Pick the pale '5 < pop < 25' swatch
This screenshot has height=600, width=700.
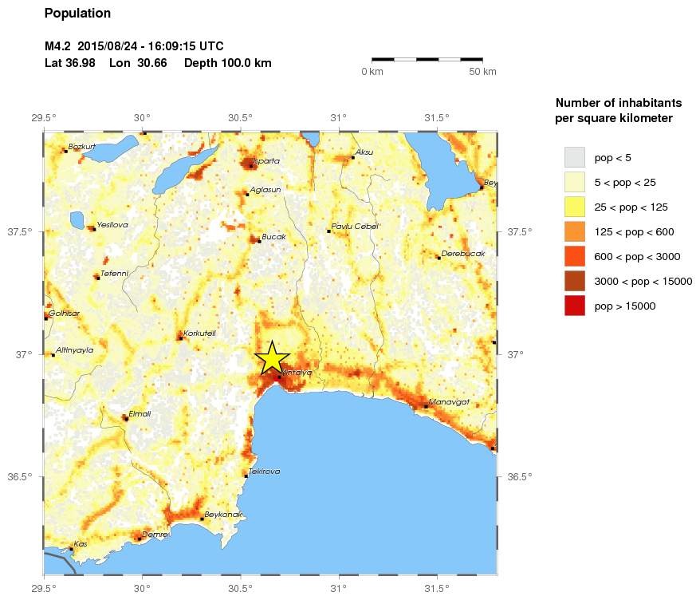tap(575, 182)
